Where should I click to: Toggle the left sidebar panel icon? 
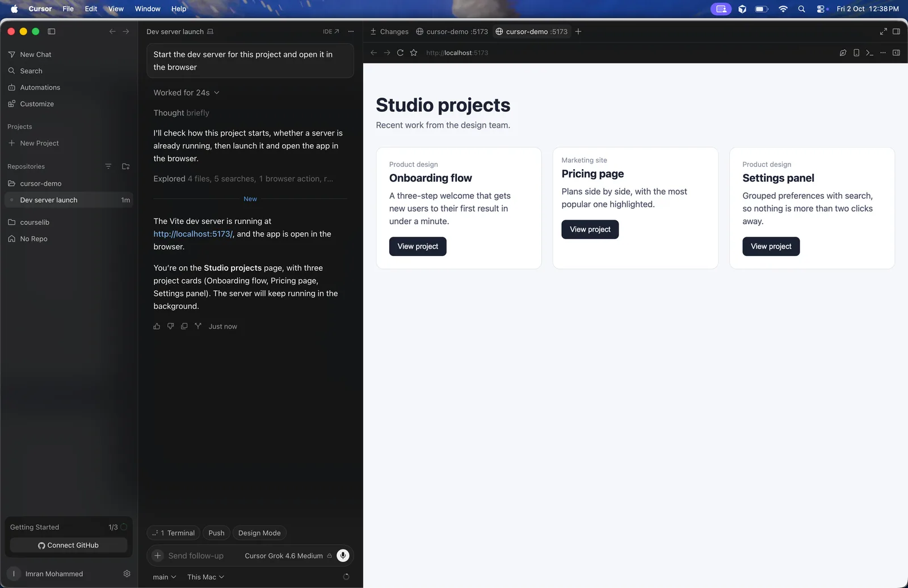click(x=52, y=32)
